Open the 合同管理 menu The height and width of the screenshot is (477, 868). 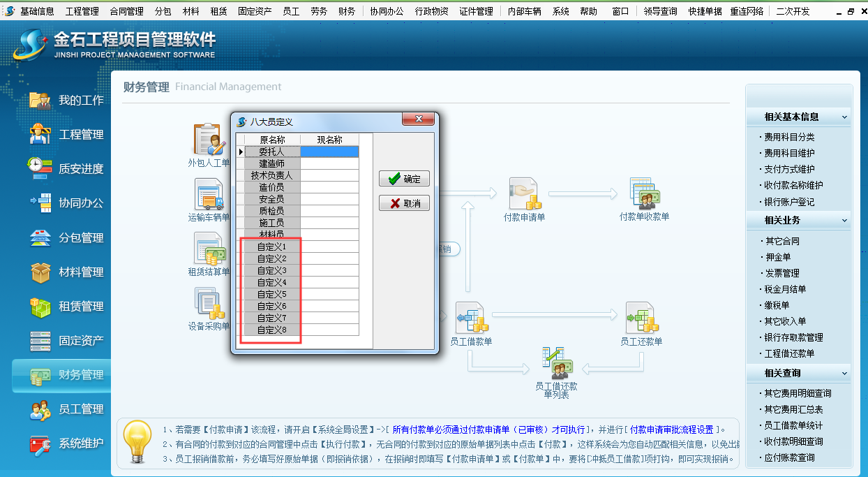(x=126, y=11)
